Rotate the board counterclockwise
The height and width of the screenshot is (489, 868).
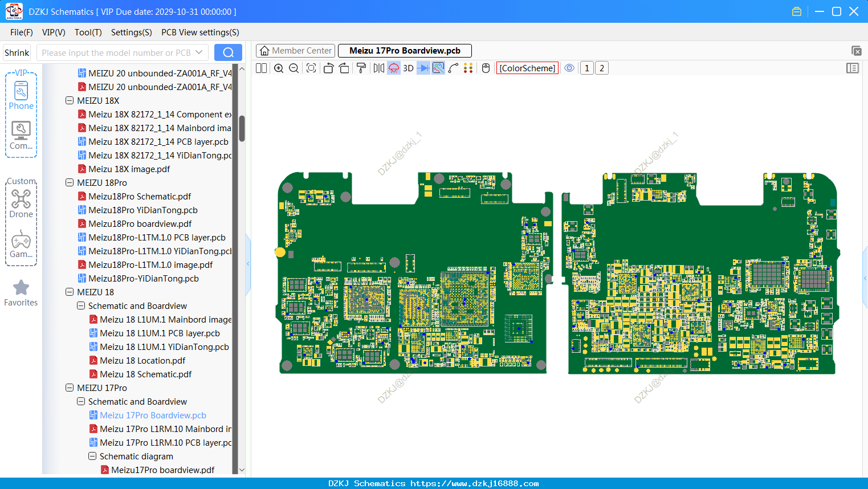coord(328,68)
